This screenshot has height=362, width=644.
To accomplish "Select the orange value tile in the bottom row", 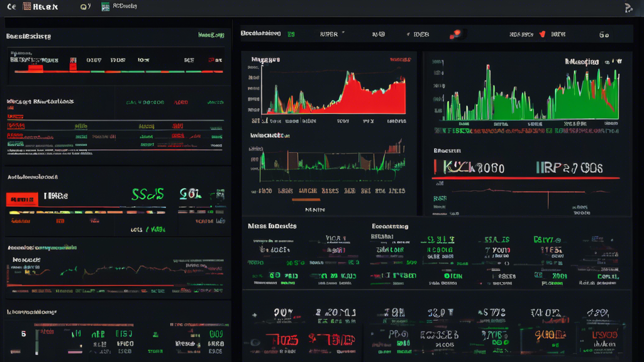I will point(550,336).
